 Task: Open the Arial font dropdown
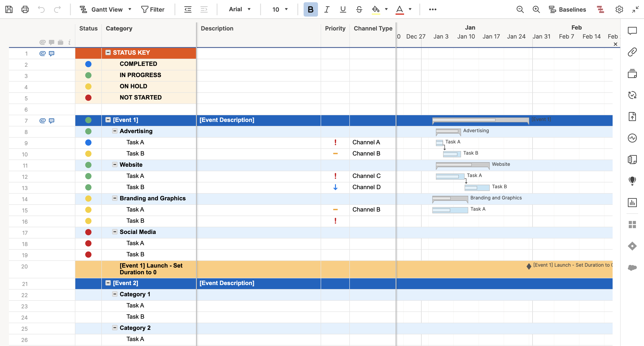pos(239,9)
